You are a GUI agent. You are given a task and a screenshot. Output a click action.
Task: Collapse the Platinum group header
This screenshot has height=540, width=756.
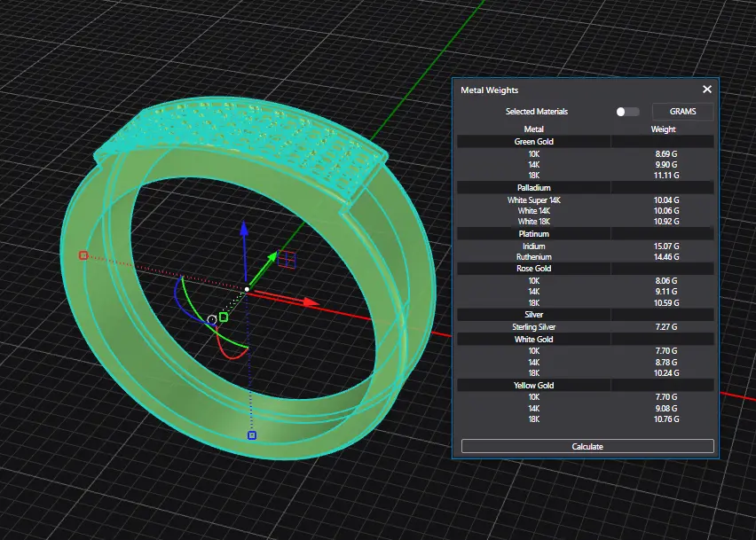point(534,234)
